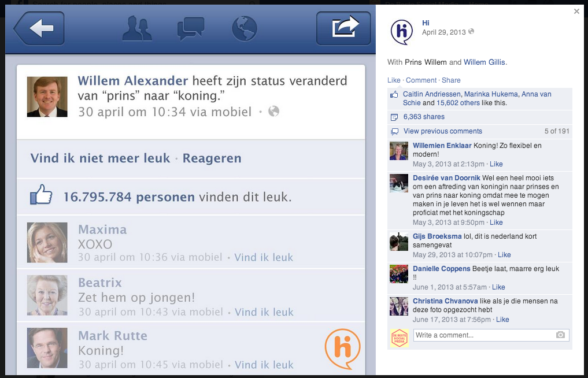Viewport: 588px width, 378px height.
Task: Click the camera icon in the comment box
Action: (560, 335)
